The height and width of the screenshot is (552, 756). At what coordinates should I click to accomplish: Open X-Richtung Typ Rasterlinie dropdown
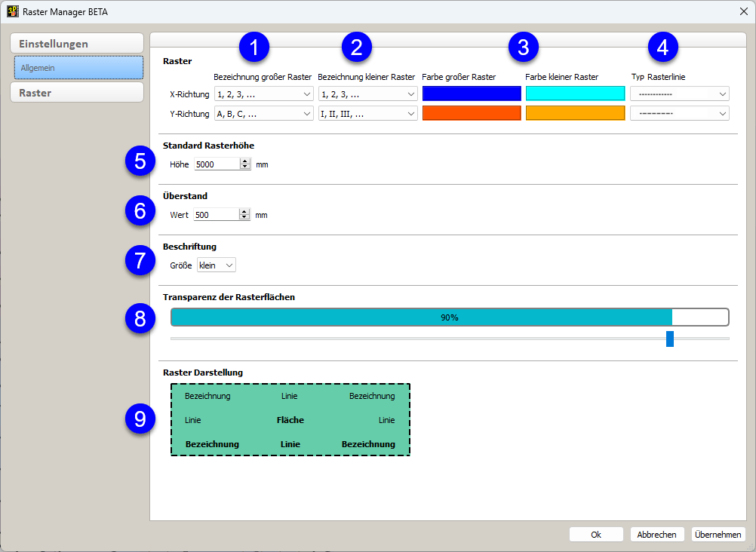point(679,94)
